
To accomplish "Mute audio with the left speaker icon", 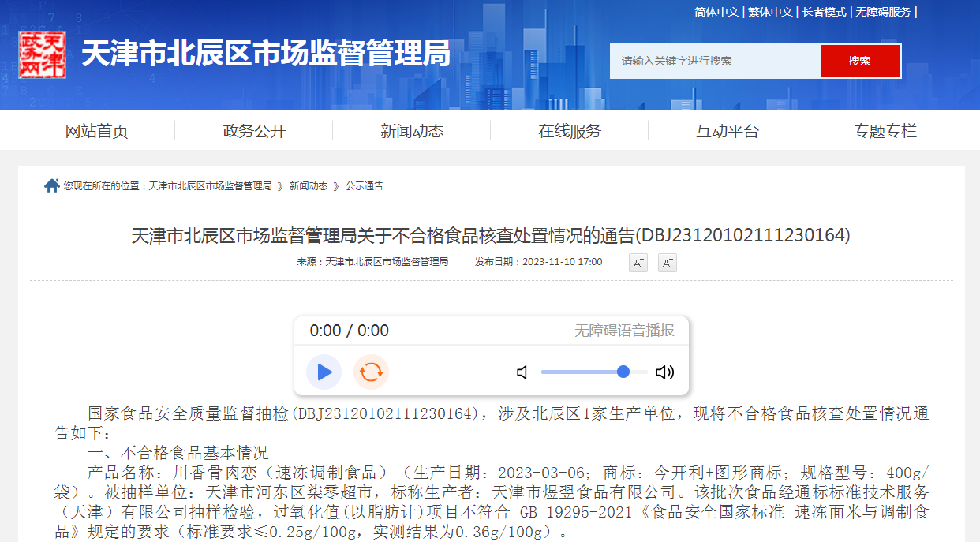I will point(522,372).
